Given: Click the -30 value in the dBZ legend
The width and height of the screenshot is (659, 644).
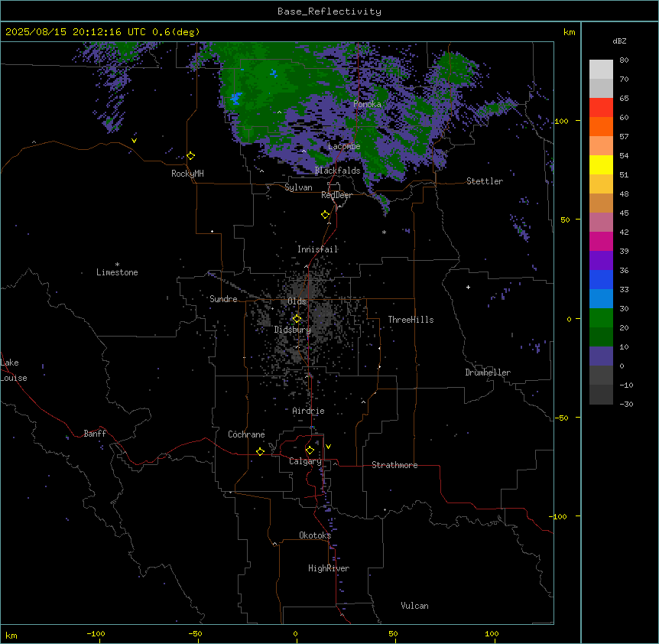Looking at the screenshot, I should (626, 404).
